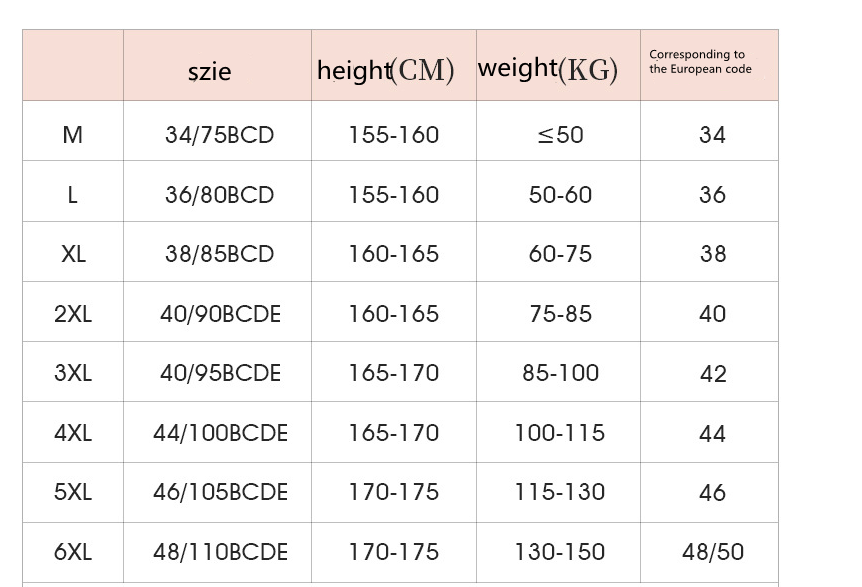Click the 3XL row label
Viewport: 862px width, 587px height.
point(73,373)
